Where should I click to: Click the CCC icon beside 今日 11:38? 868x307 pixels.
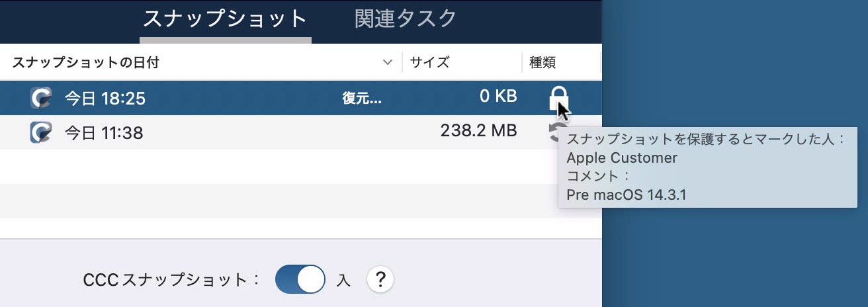coord(41,132)
